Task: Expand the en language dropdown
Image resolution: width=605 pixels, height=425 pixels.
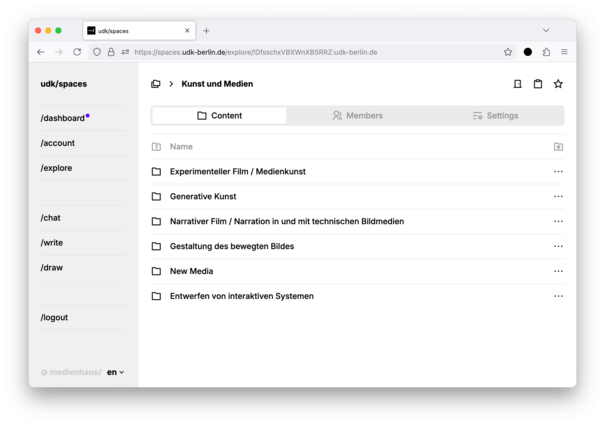Action: click(115, 372)
